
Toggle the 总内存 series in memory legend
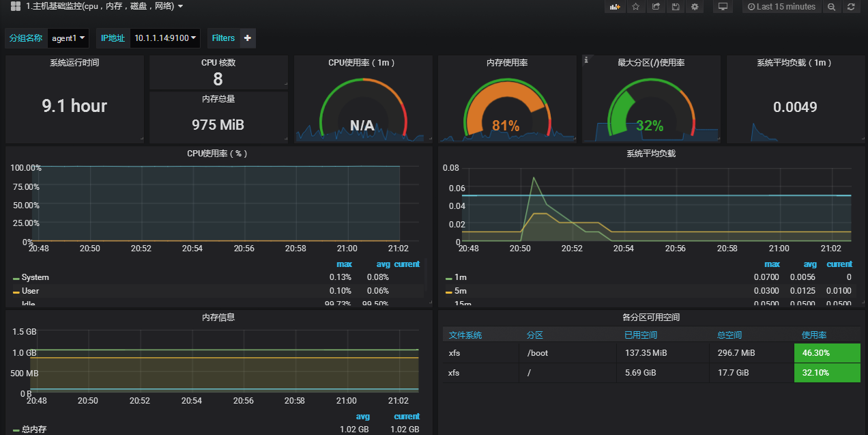click(34, 430)
